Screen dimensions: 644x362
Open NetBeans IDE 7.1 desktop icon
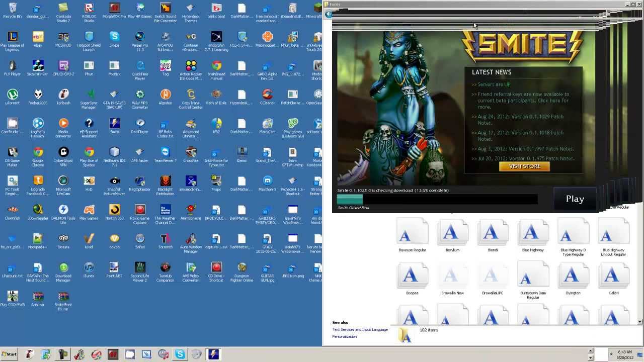[x=114, y=157]
